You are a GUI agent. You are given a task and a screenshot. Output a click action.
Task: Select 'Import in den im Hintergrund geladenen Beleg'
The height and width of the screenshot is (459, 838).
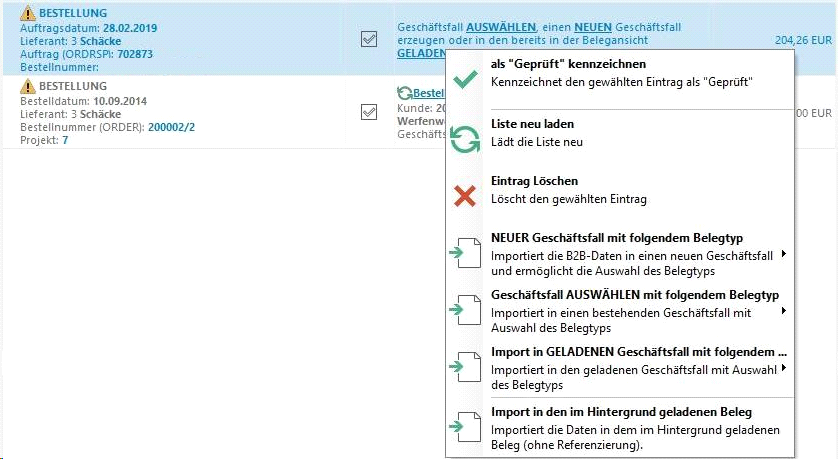click(621, 412)
